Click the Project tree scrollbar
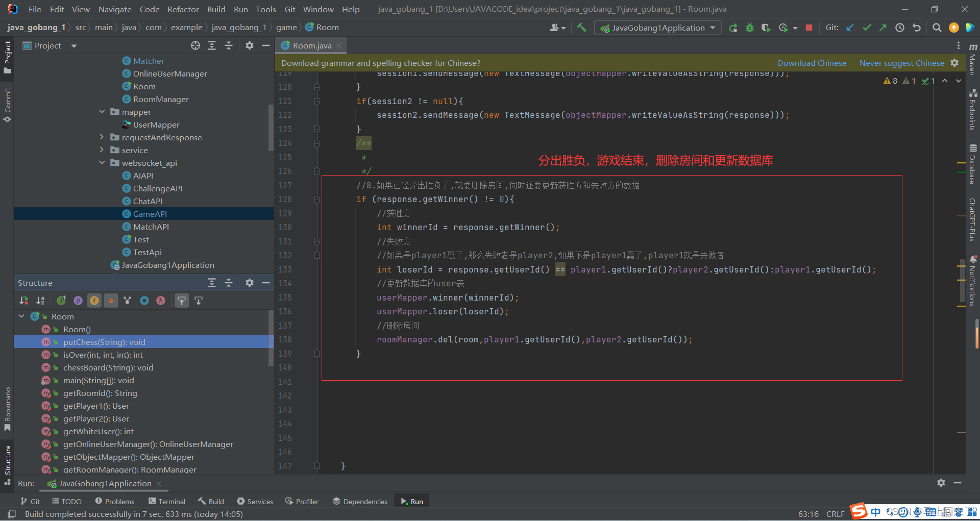The width and height of the screenshot is (980, 521). pyautogui.click(x=271, y=128)
